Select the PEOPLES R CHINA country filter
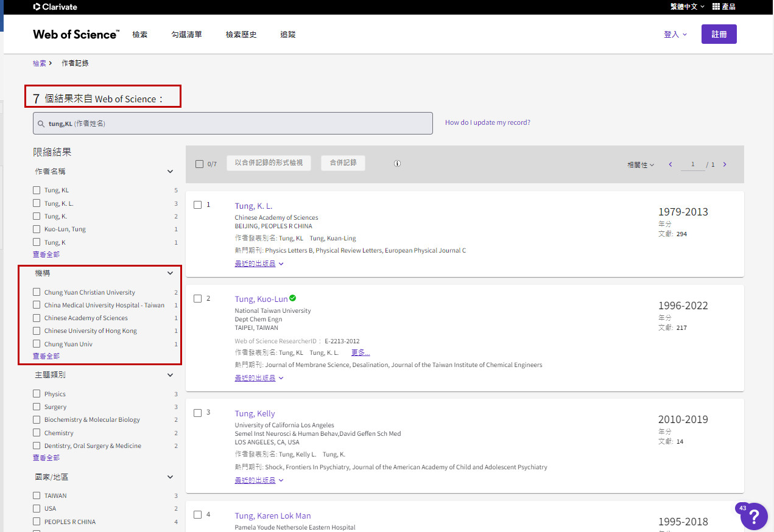Viewport: 774px width, 532px height. tap(37, 522)
